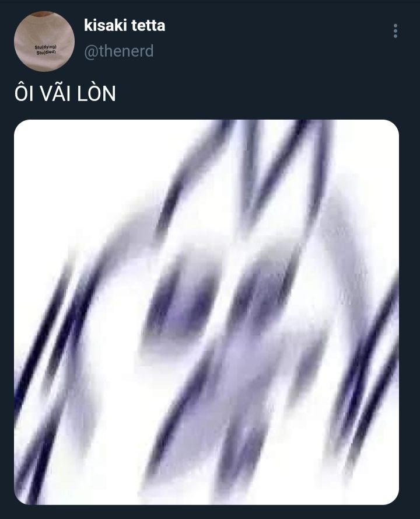Image resolution: width=420 pixels, height=519 pixels.
Task: View profile via the kisaki tetta name
Action: pyautogui.click(x=124, y=26)
